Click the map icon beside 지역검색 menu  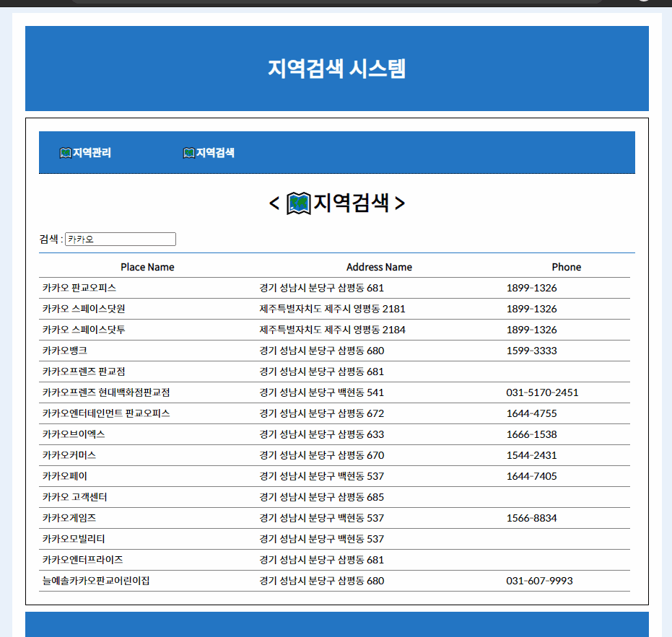[x=188, y=152]
